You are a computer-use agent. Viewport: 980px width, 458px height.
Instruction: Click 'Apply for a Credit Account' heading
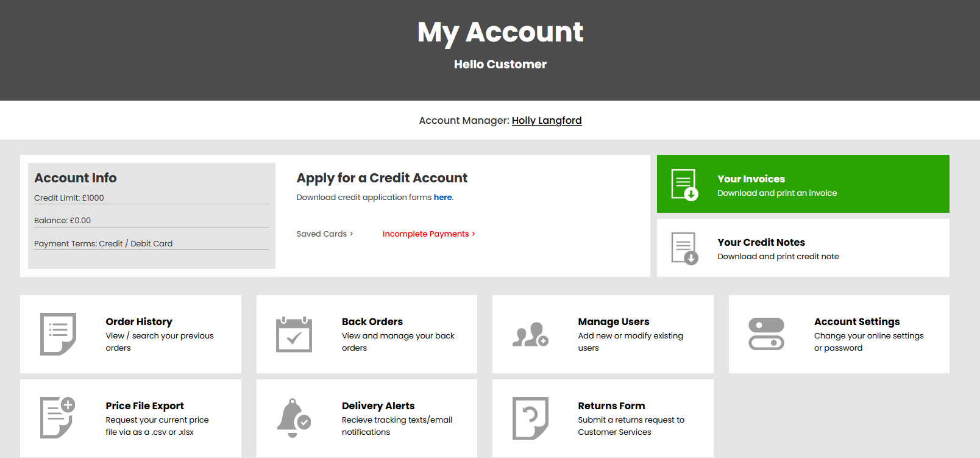[x=382, y=178]
